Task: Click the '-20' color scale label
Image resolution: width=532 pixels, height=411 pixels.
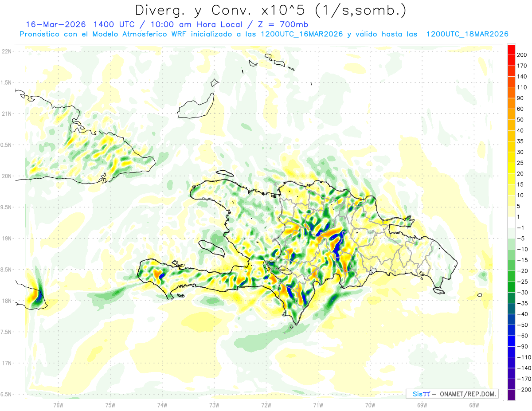Action: coord(522,271)
